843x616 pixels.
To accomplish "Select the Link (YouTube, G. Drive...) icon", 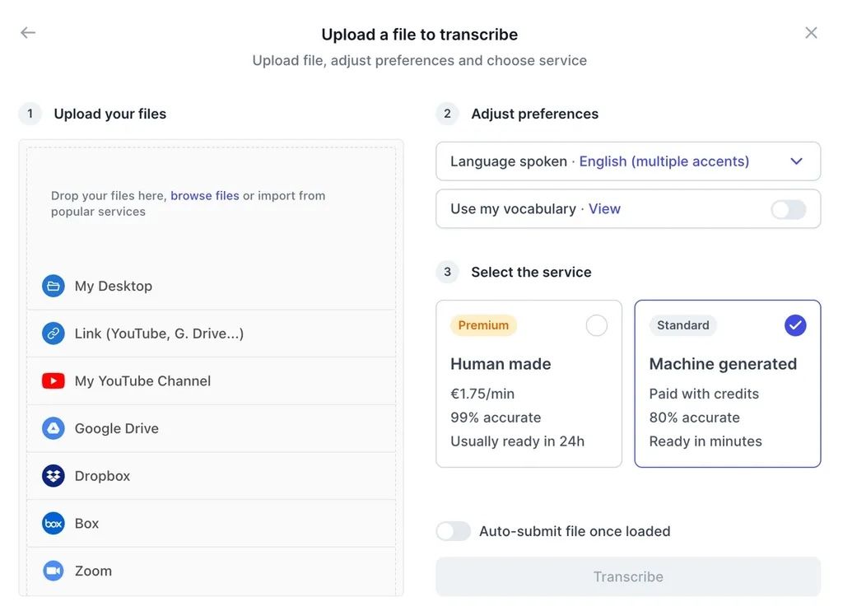I will [x=52, y=333].
